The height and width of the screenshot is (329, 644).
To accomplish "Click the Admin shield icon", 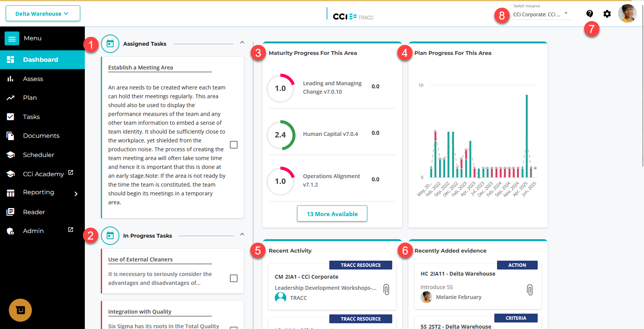I will pos(10,231).
